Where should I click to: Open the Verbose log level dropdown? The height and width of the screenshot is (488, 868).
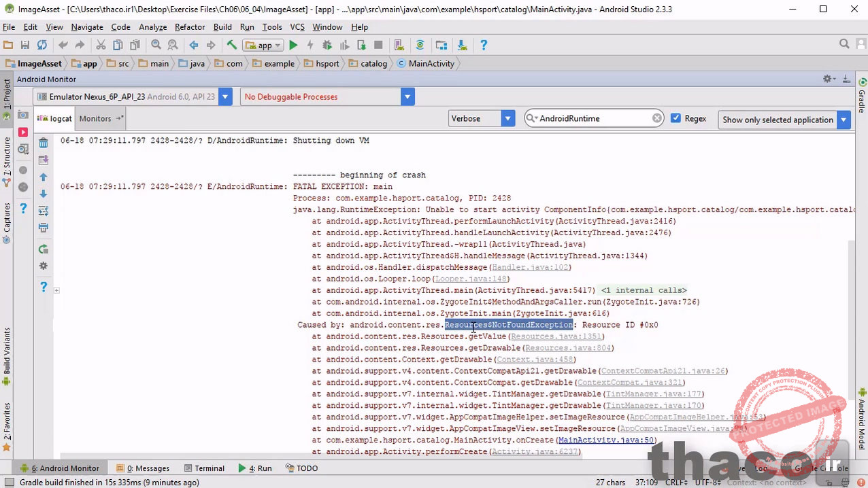507,118
